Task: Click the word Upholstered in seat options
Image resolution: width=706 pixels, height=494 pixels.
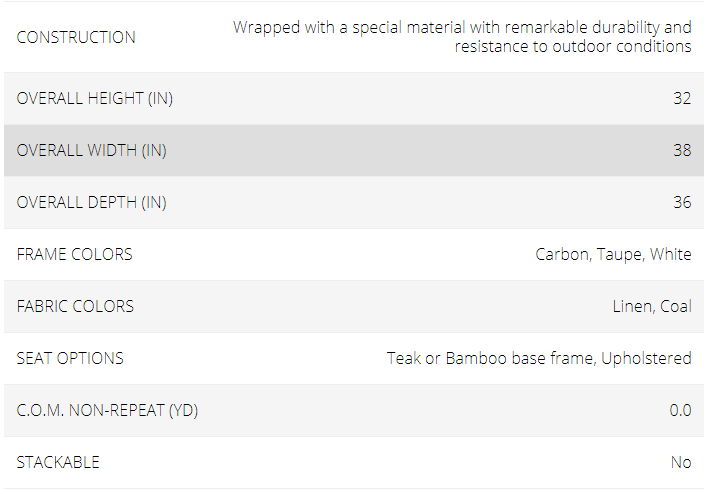Action: (646, 358)
